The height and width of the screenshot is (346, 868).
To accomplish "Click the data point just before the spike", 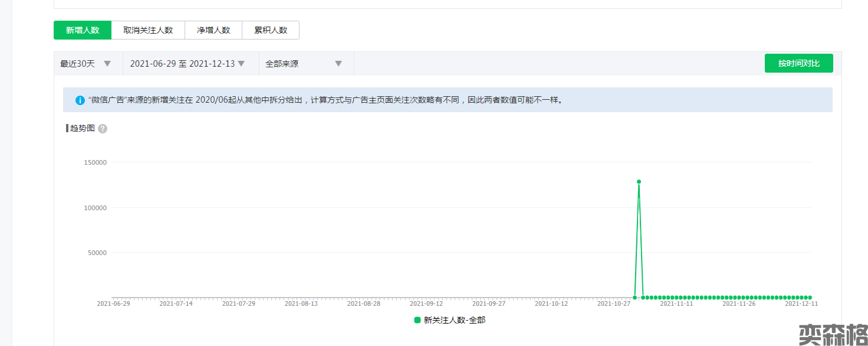I will point(634,298).
